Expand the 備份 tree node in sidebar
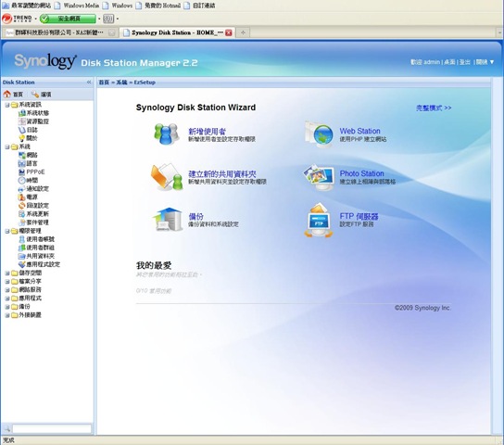The width and height of the screenshot is (504, 445). pos(7,307)
